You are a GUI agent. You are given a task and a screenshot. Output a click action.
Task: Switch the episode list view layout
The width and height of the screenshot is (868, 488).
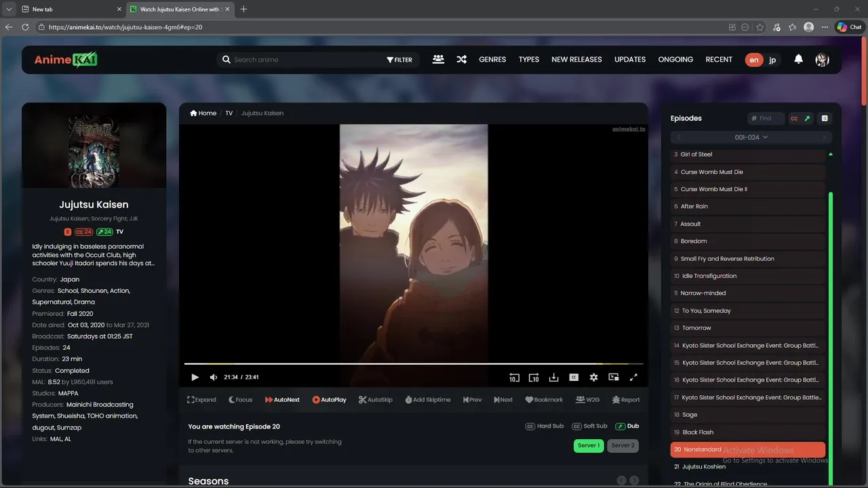[x=825, y=118]
